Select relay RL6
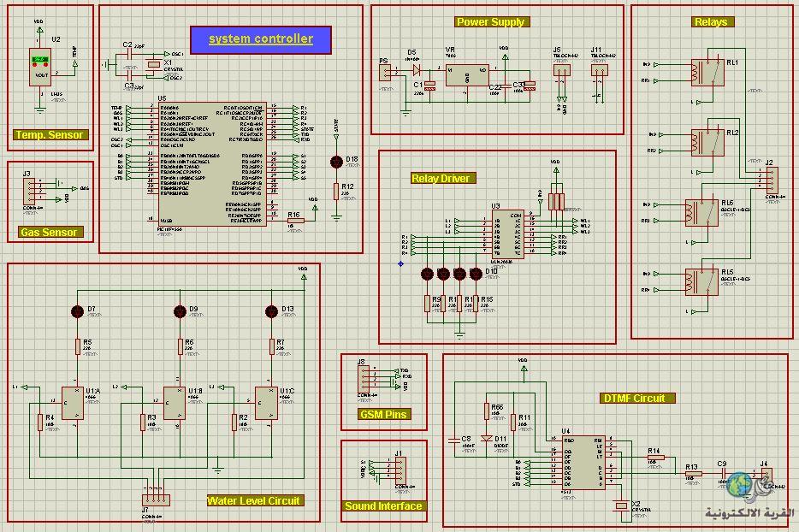Image resolution: width=799 pixels, height=532 pixels. click(x=701, y=212)
